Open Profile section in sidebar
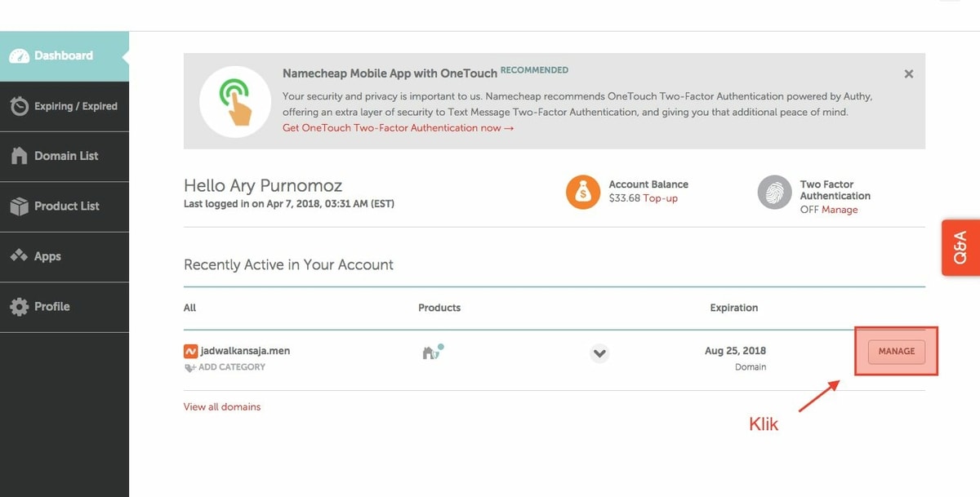This screenshot has width=980, height=497. pyautogui.click(x=65, y=307)
